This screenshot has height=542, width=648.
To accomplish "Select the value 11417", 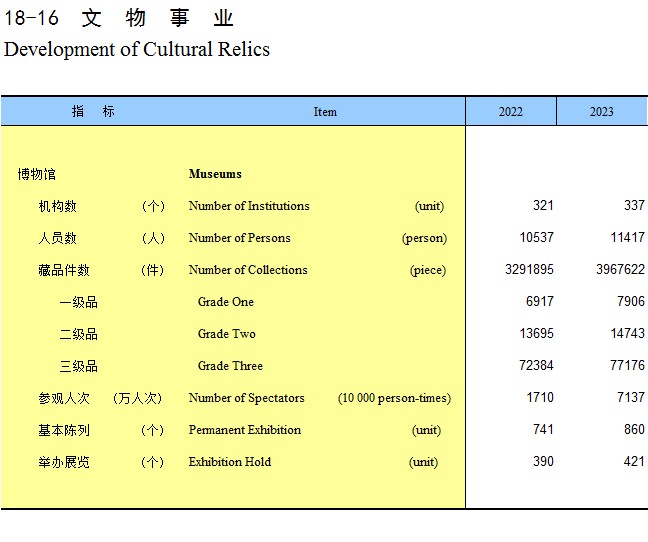I will coord(628,237).
